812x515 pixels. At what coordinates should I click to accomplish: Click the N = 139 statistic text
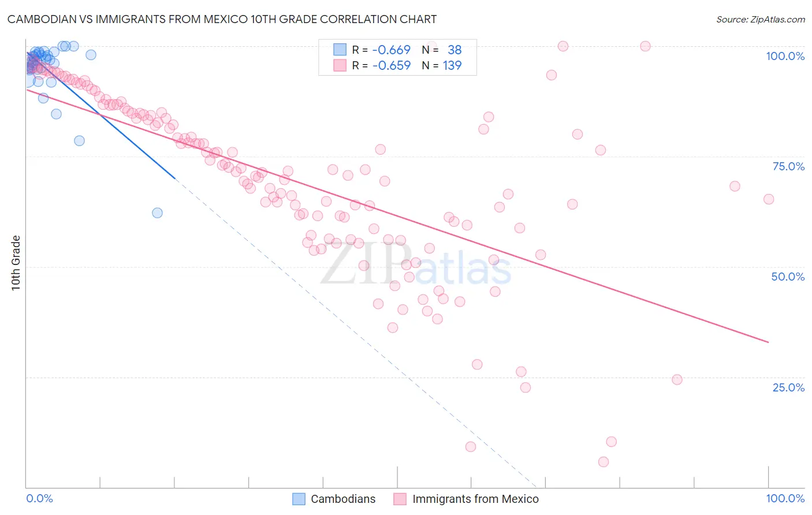(442, 65)
